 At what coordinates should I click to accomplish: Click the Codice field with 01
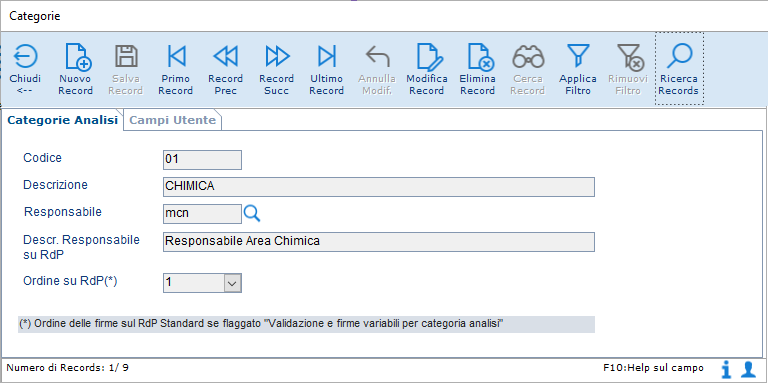point(202,160)
